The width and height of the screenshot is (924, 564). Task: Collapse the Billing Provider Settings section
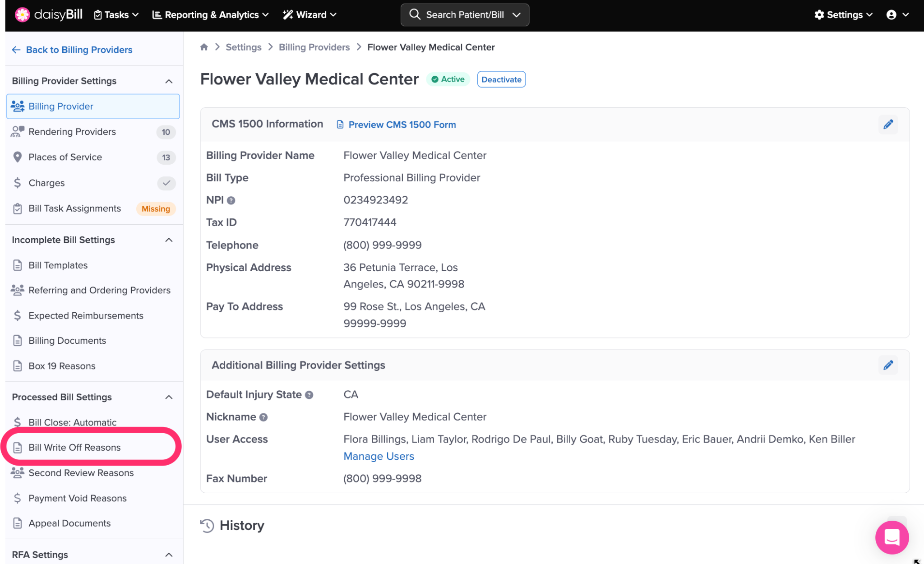point(169,81)
